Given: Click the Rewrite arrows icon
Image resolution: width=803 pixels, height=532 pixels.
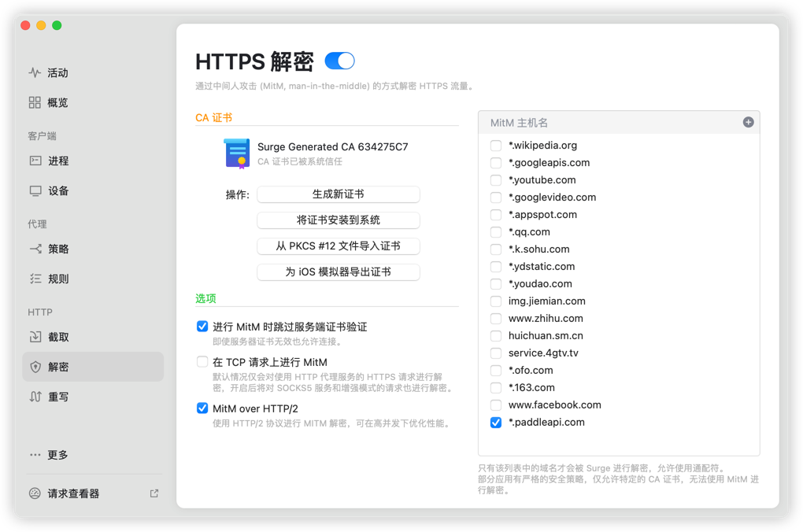Looking at the screenshot, I should (35, 397).
